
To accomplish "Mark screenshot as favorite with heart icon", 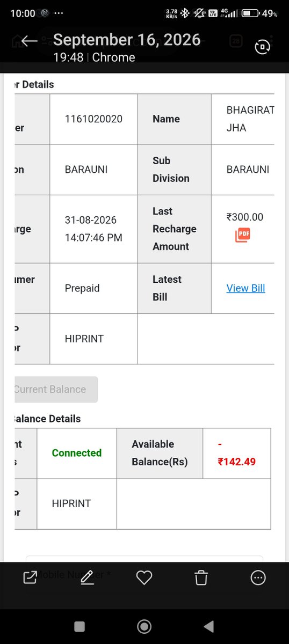I will pyautogui.click(x=144, y=577).
